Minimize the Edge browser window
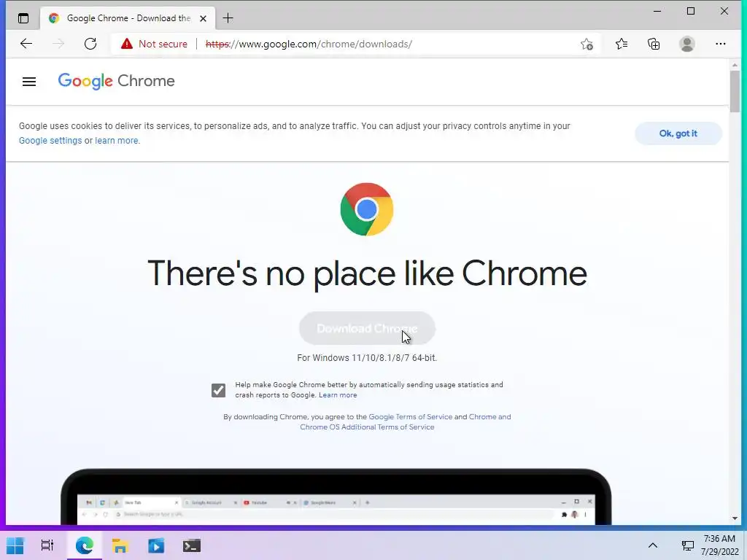Screen dimensions: 747x560 tap(657, 11)
